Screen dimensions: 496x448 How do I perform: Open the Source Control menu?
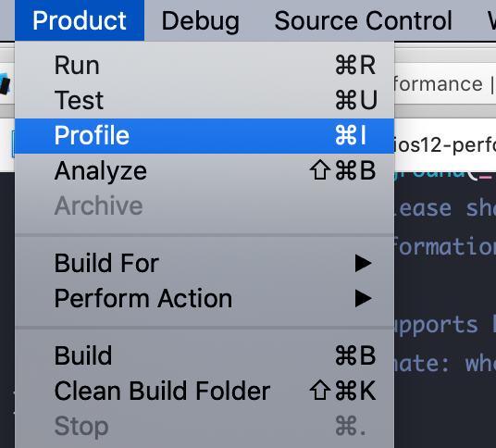(363, 20)
